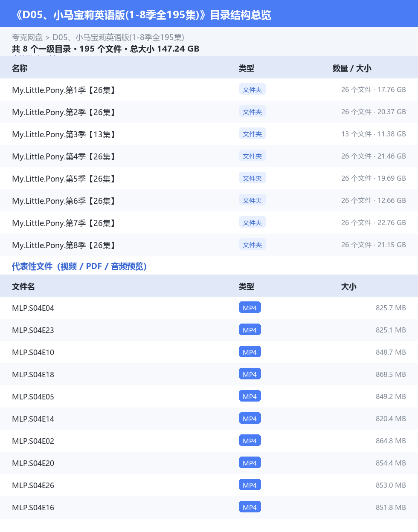This screenshot has height=532, width=418.
Task: Select file name MLP.S04E23
Action: (33, 330)
